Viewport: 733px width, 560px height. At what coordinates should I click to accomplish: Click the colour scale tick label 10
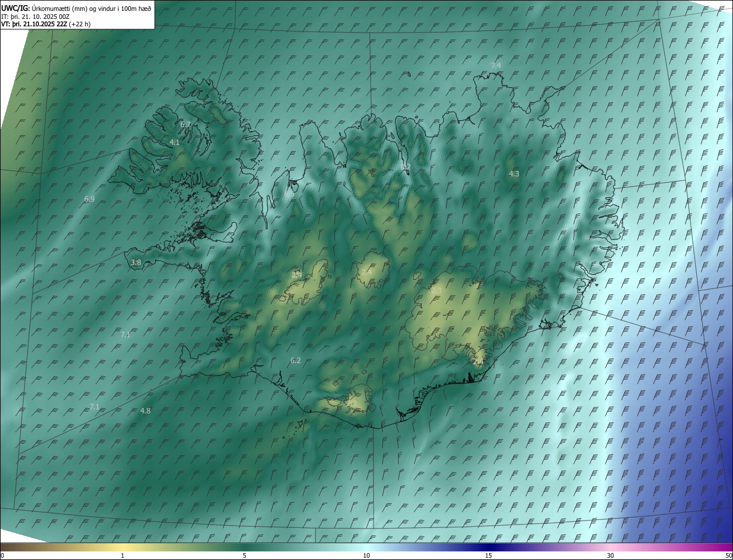[366, 555]
